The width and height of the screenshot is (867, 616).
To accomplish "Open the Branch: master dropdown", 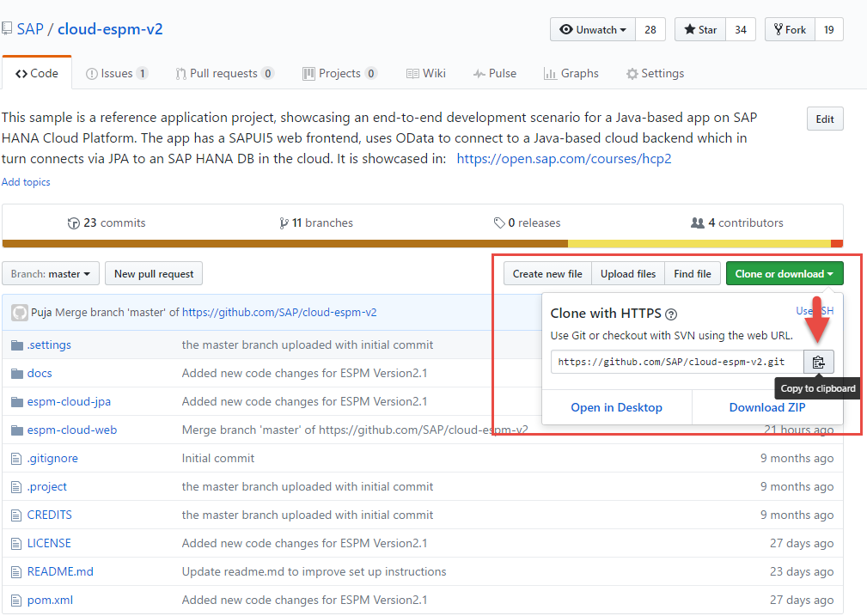I will point(51,274).
